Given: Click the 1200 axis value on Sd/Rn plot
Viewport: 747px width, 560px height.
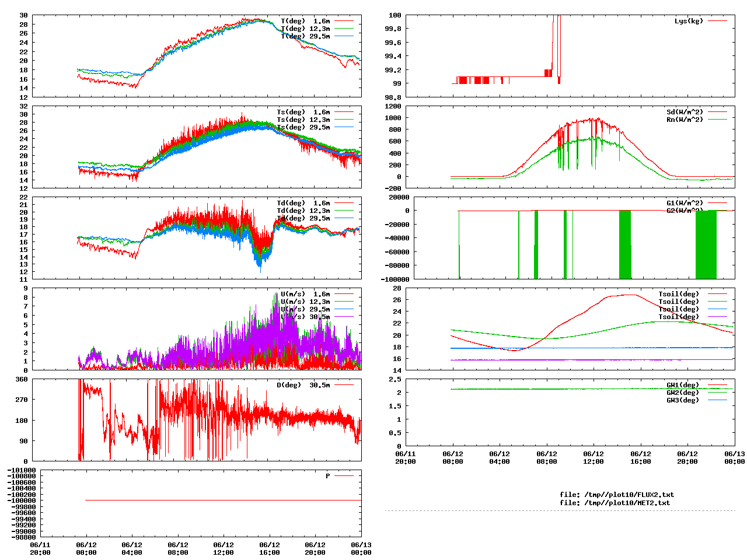Looking at the screenshot, I should coord(393,106).
